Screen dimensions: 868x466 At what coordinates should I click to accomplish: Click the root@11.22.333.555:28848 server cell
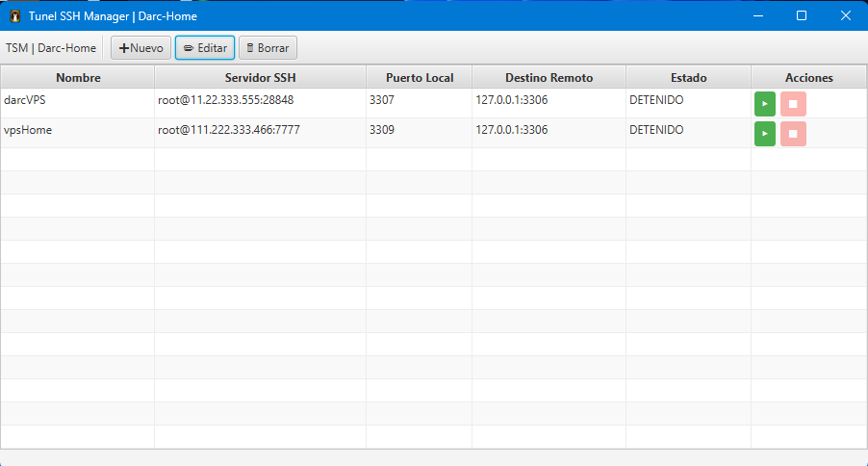226,100
